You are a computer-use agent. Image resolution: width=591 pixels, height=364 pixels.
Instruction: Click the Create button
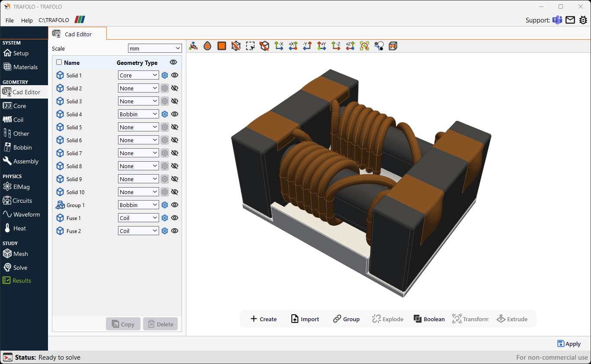pos(263,319)
